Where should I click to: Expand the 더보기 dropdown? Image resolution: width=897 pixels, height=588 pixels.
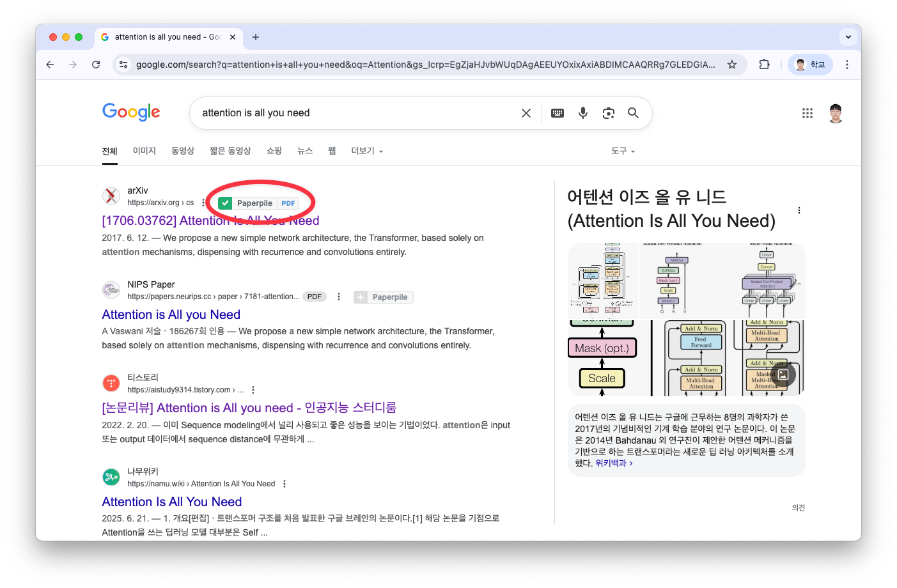pos(367,151)
